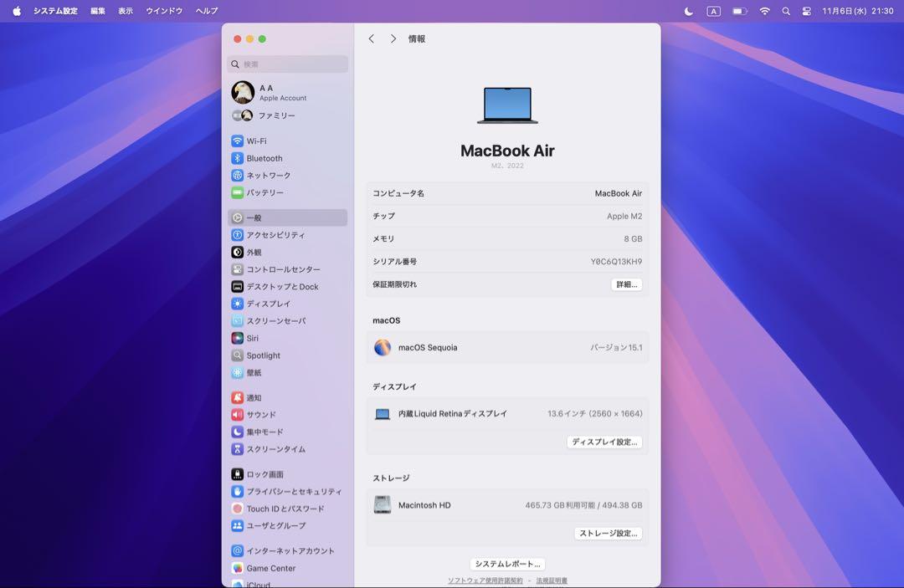This screenshot has height=588, width=904.
Task: Click the serial number Y0C6Q13KH9
Action: click(616, 262)
